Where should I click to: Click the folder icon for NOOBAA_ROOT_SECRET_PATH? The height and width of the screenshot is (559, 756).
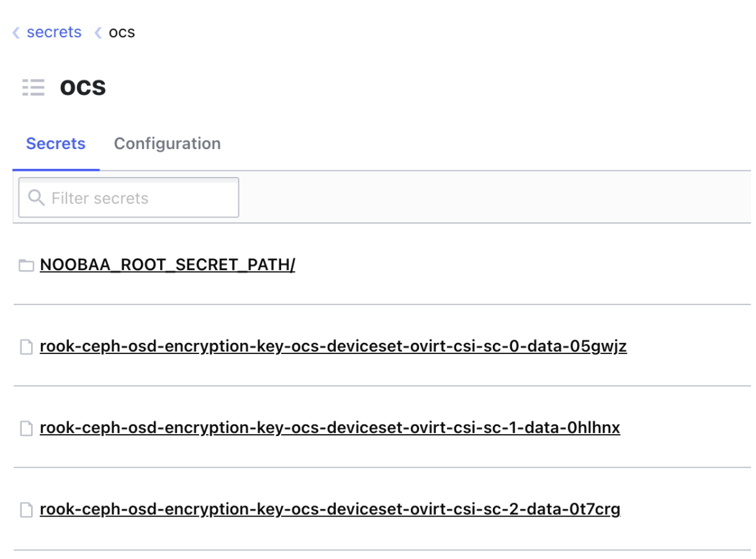(x=26, y=266)
